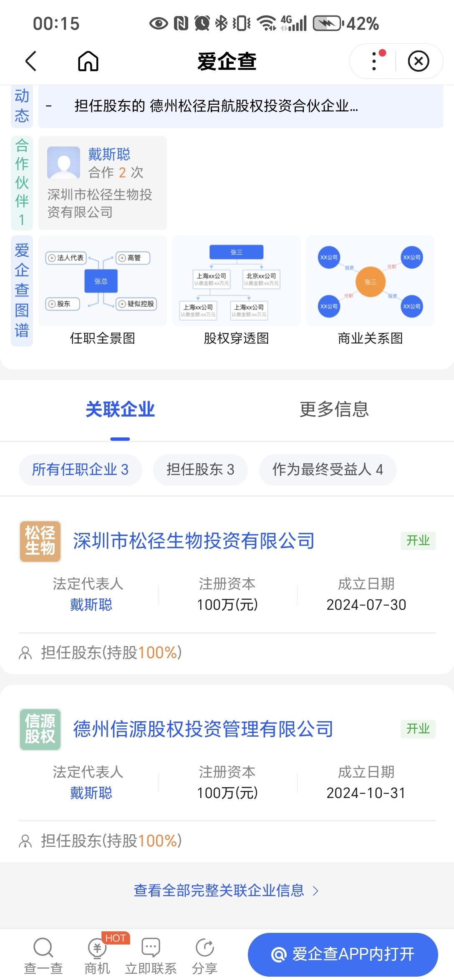This screenshot has width=454, height=980.
Task: Tap the chevron after 查看全部完整关联企业信息
Action: pos(316,891)
